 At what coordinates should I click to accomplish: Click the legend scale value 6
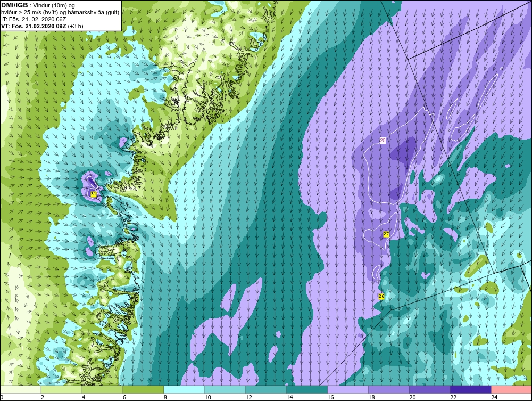[x=124, y=397]
